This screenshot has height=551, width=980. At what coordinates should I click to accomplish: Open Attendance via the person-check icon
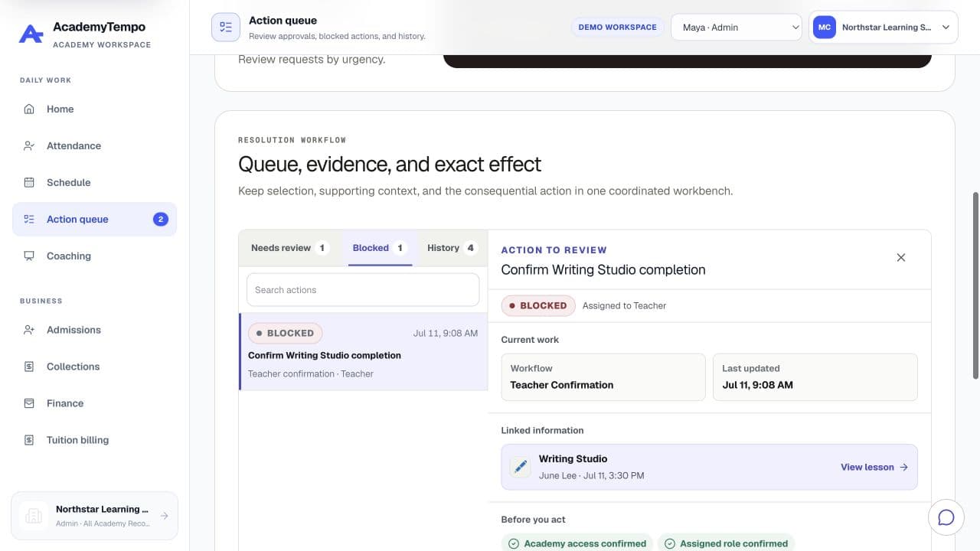(29, 145)
